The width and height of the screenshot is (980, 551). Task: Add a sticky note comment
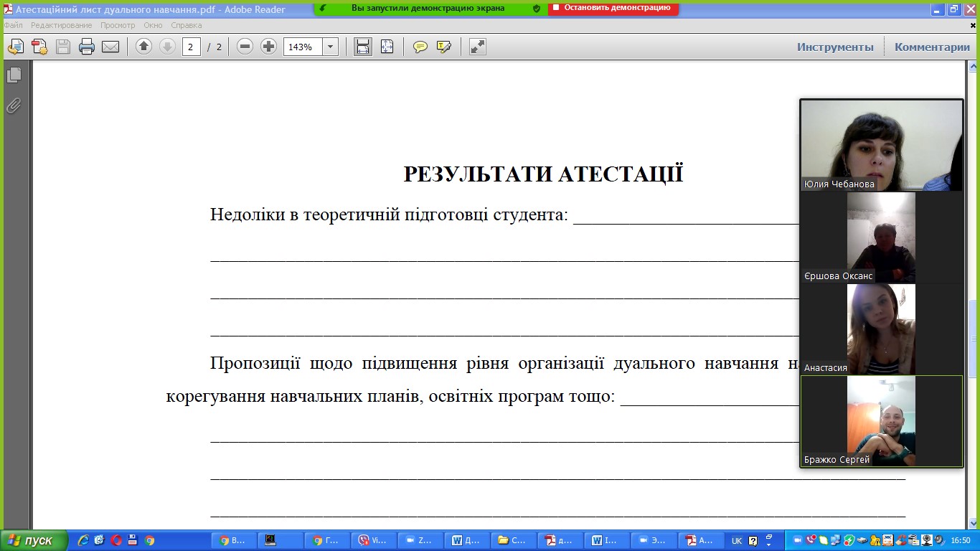[420, 47]
